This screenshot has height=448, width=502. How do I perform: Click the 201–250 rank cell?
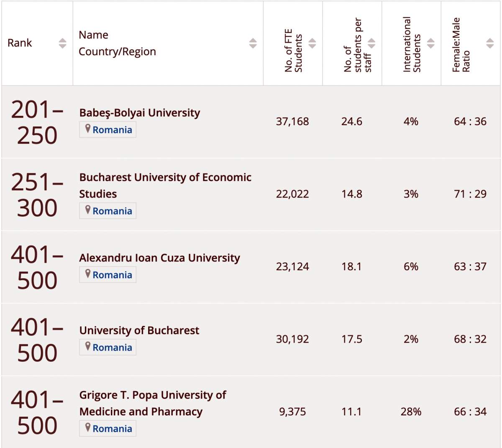point(37,122)
